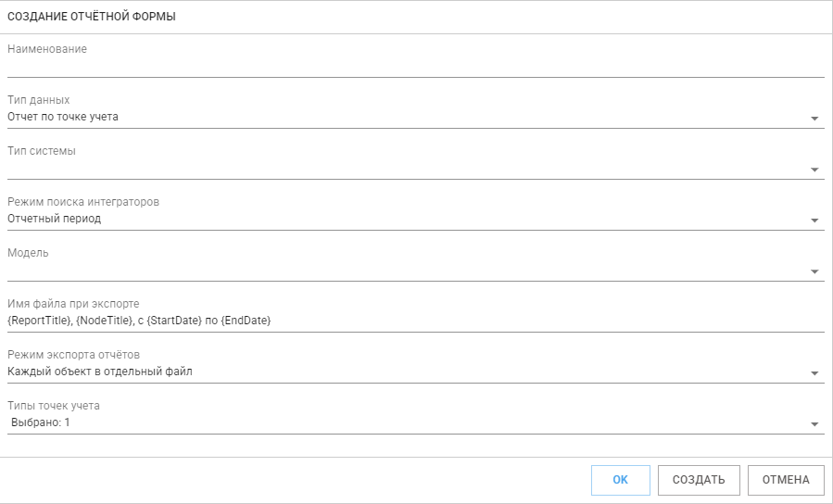Open Режим экспорта отчётов dropdown arrow
Viewport: 833px width, 504px height.
click(x=814, y=373)
